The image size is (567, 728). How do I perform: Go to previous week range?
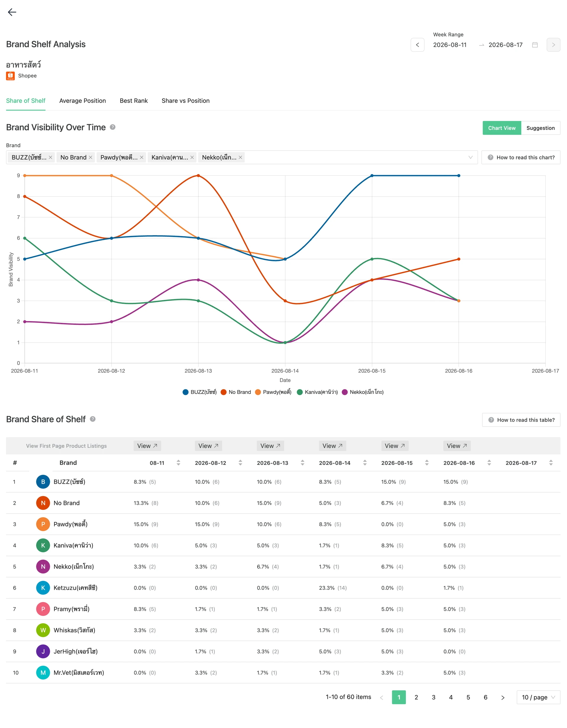417,45
